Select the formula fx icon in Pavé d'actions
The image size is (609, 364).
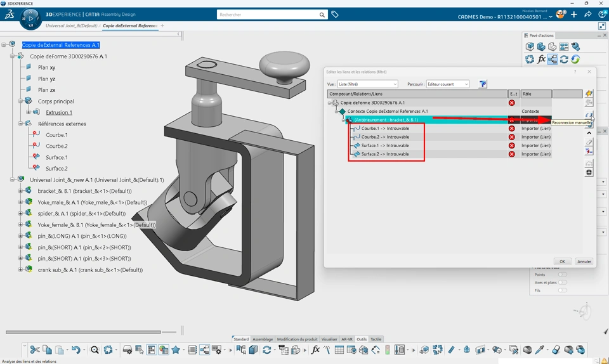tap(541, 59)
